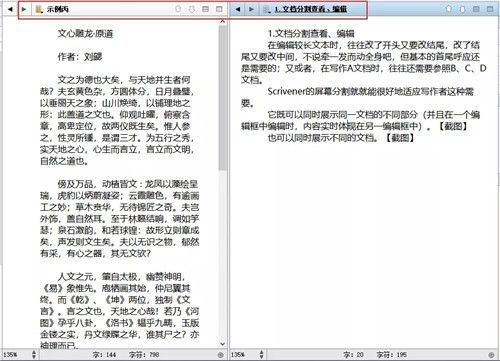Viewport: 500px width, 361px height.
Task: Click paragraph starting 它既可以同时展示
Action: point(360,120)
